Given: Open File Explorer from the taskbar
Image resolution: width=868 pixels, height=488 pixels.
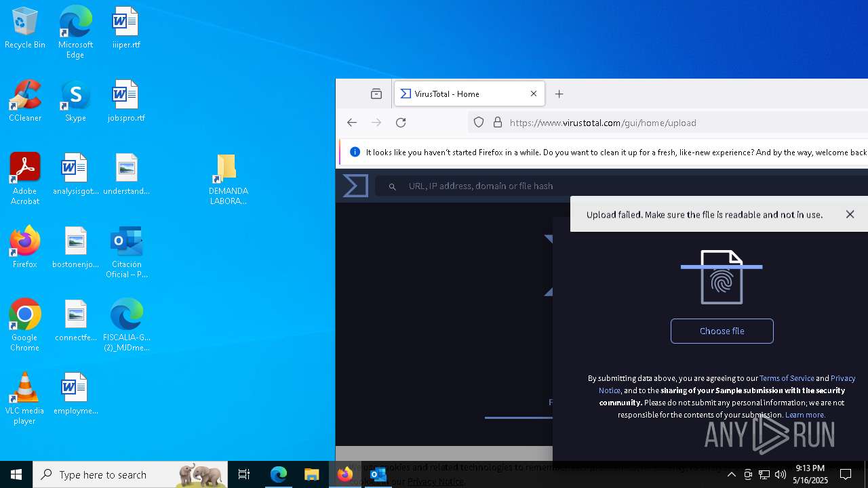Looking at the screenshot, I should [x=311, y=474].
